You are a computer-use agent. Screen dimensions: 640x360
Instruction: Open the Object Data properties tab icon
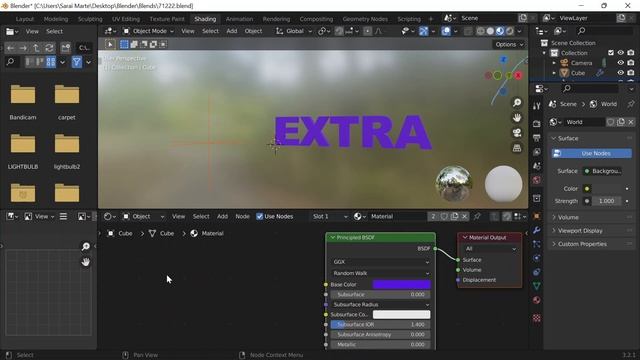[x=537, y=286]
